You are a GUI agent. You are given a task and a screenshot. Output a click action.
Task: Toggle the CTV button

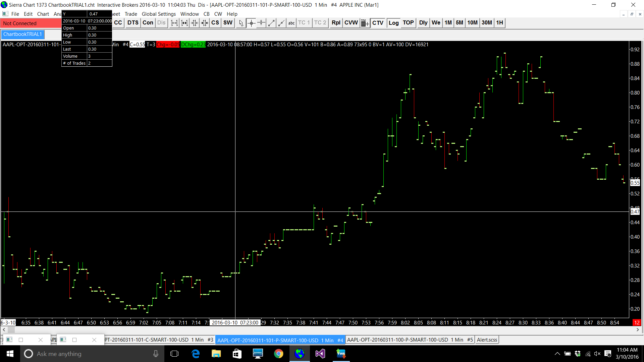378,23
